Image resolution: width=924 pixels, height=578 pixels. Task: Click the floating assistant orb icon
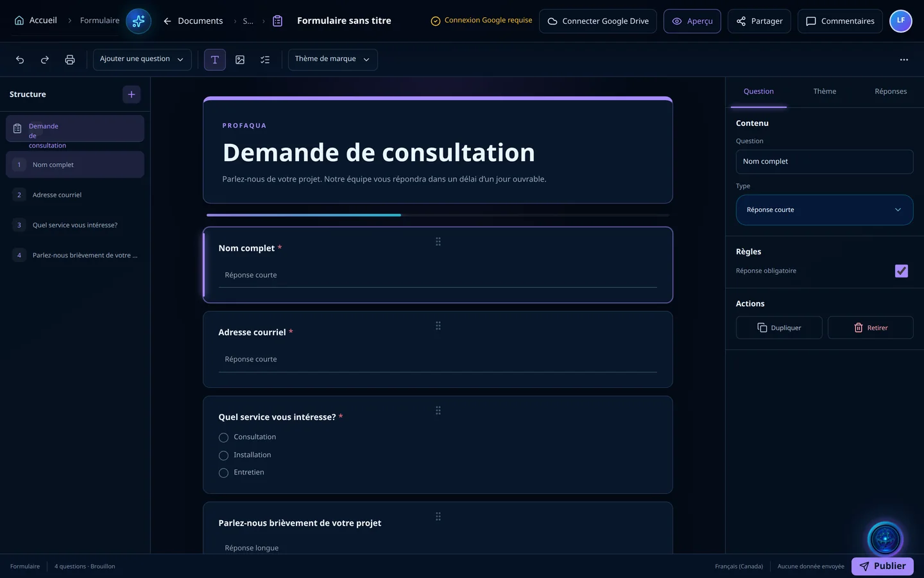(886, 539)
